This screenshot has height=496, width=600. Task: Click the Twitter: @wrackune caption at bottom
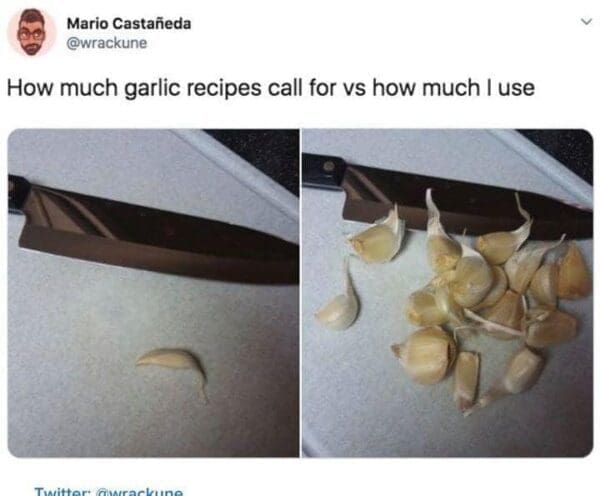109,491
